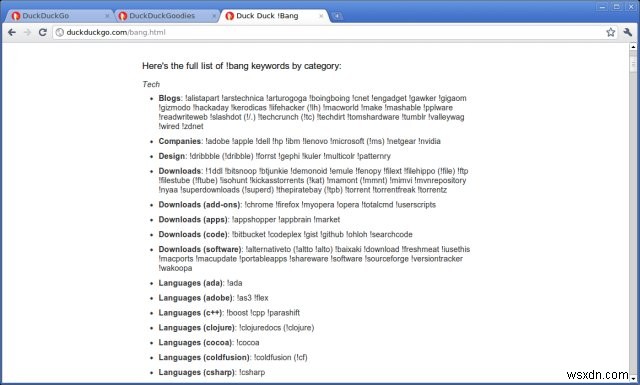Close the DuckDuckGoodies tab
The image size is (640, 385).
(214, 16)
